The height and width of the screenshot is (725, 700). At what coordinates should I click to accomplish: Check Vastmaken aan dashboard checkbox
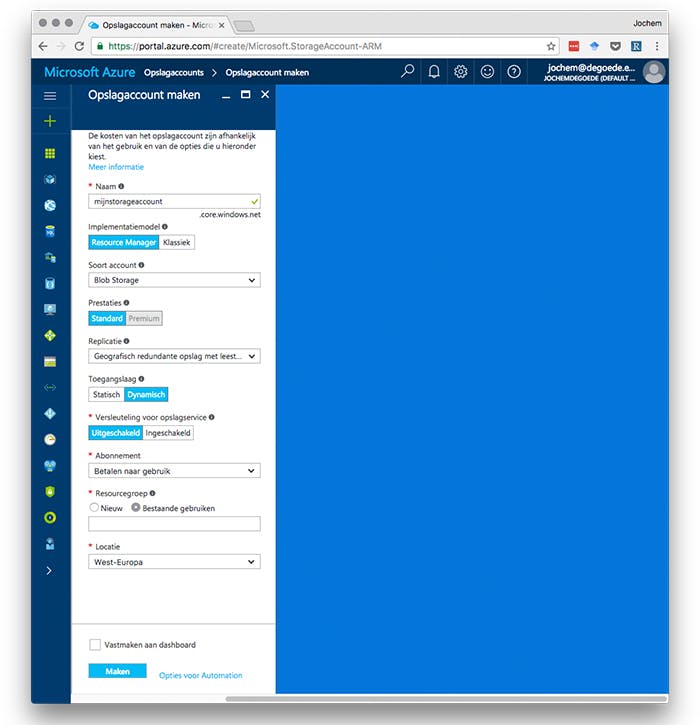[x=95, y=644]
